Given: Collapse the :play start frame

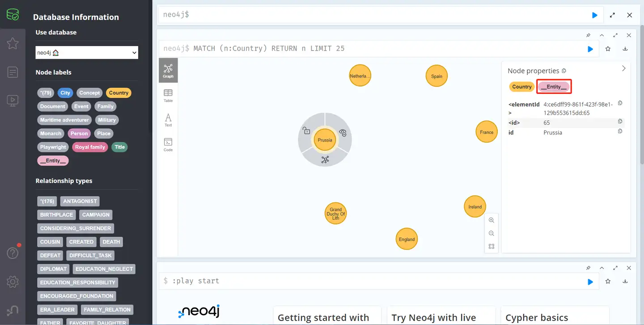Looking at the screenshot, I should (602, 268).
